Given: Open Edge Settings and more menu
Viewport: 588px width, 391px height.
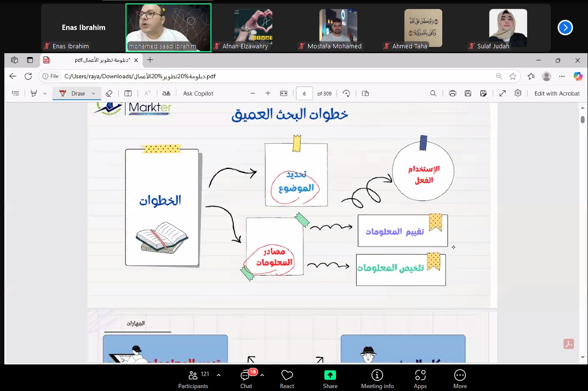Looking at the screenshot, I should click(562, 76).
